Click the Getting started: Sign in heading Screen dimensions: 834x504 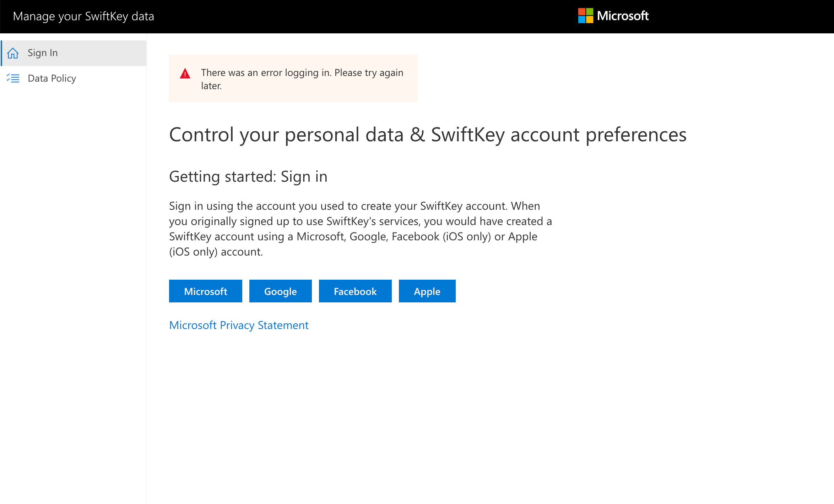248,176
